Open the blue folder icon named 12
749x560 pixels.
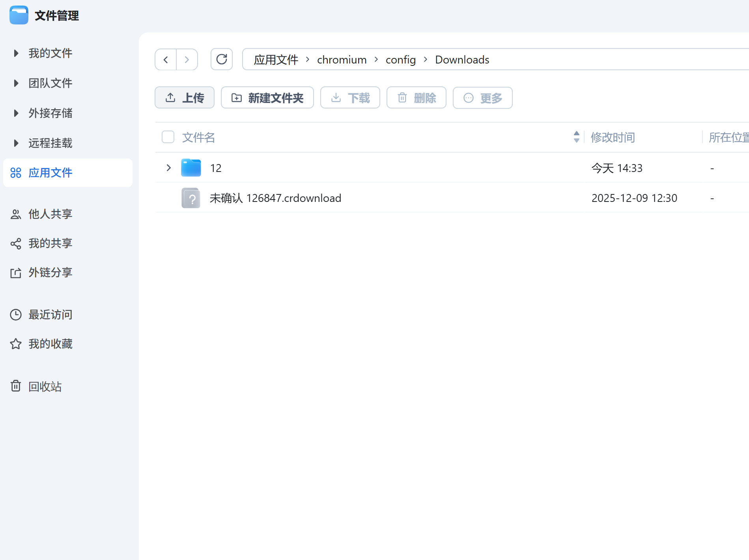[x=191, y=168]
